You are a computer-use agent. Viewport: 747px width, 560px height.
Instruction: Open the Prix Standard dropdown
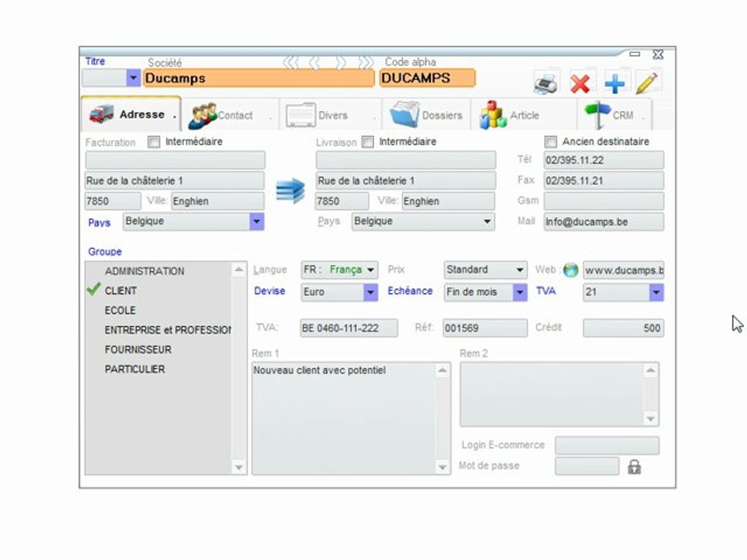(520, 270)
